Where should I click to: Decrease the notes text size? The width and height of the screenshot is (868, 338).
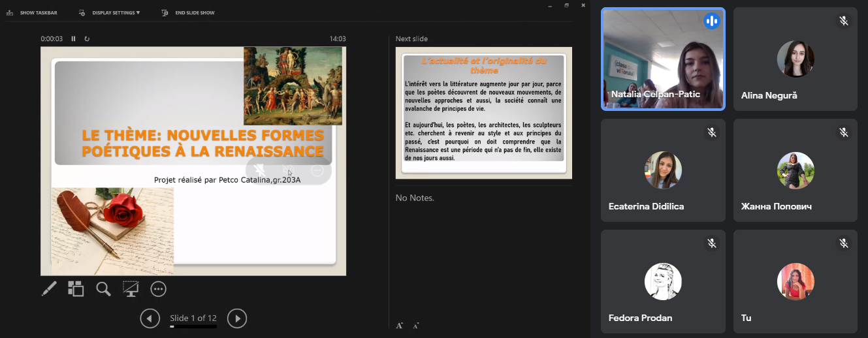(x=416, y=325)
